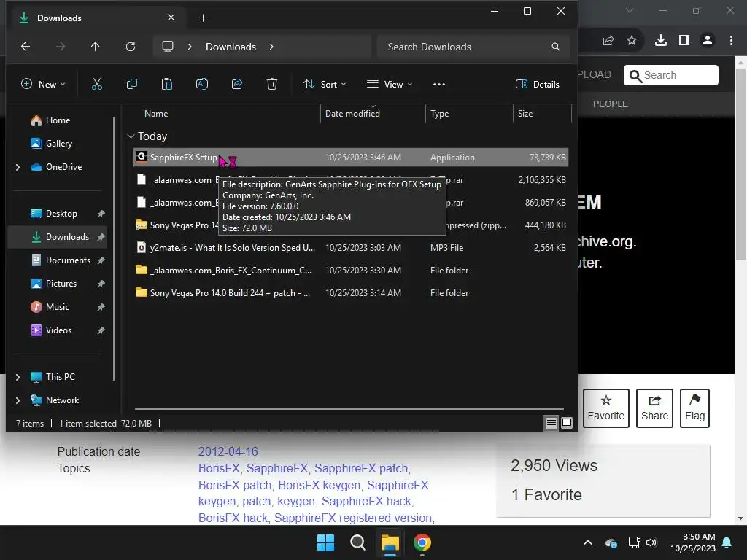Open Windows Start button on taskbar
The width and height of the screenshot is (747, 560).
point(326,542)
